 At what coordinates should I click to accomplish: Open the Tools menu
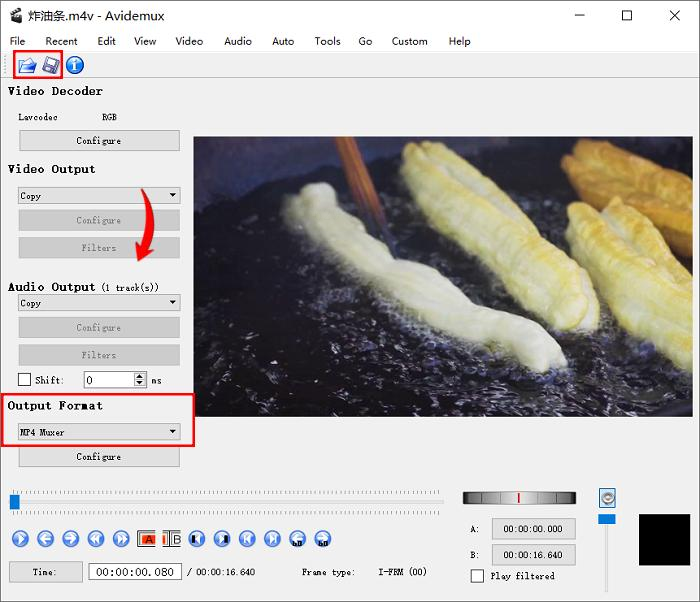(327, 41)
